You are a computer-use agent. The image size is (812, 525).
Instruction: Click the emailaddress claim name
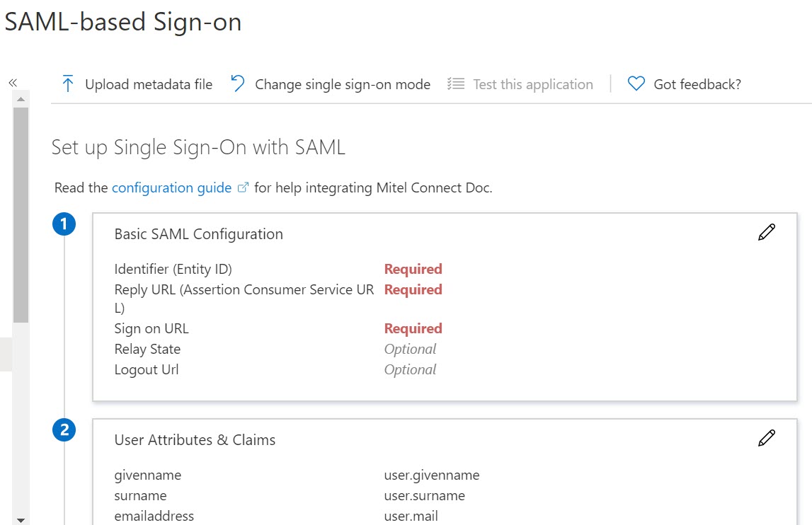click(154, 517)
